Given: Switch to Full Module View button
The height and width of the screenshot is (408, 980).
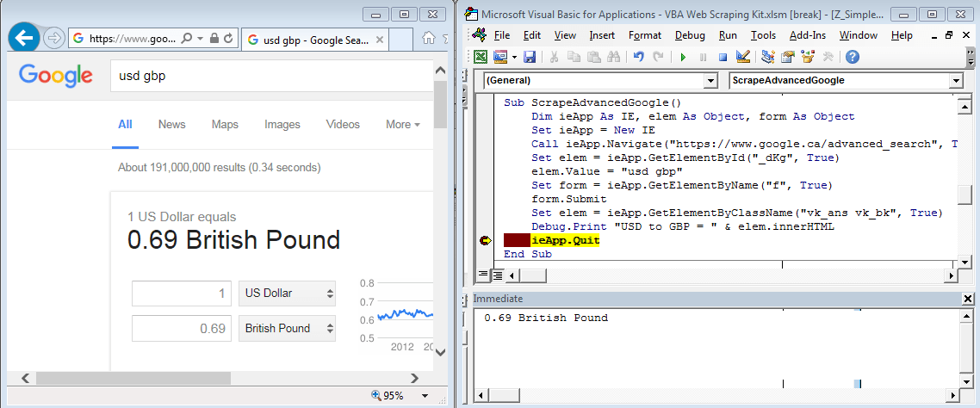Looking at the screenshot, I should coord(497,275).
